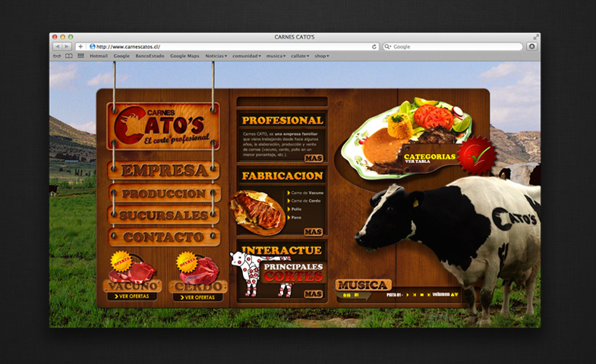Open the Google Maps bookmark
The height and width of the screenshot is (364, 596).
coord(184,56)
